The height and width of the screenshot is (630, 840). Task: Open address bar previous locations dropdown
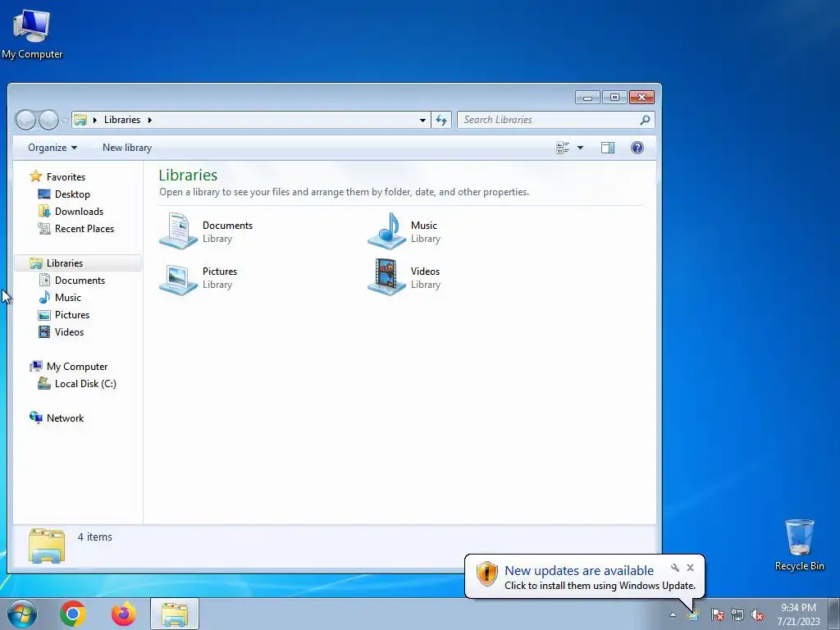(x=422, y=120)
